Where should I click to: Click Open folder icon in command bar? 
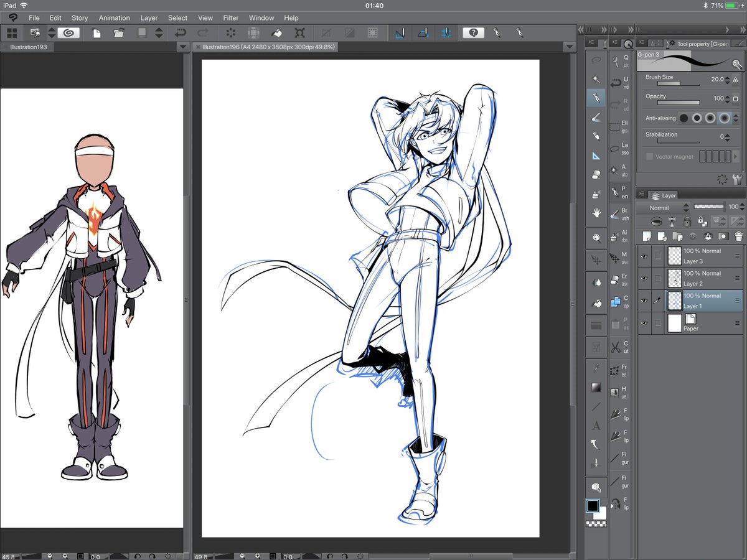coord(119,33)
